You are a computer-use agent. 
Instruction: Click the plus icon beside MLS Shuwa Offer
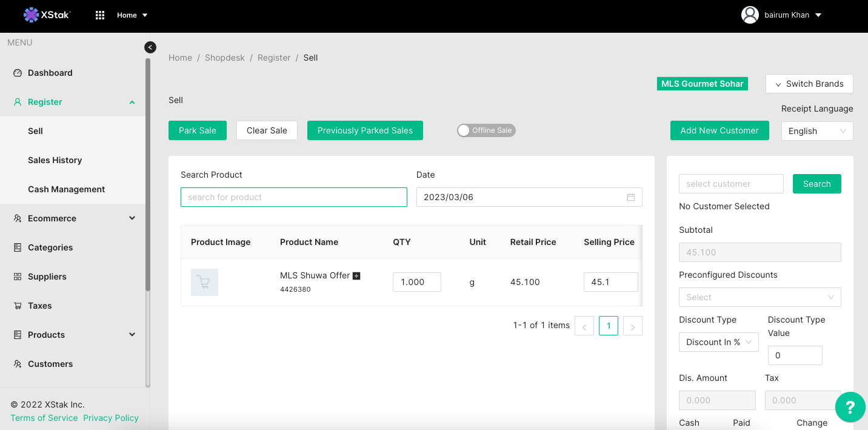(x=356, y=276)
